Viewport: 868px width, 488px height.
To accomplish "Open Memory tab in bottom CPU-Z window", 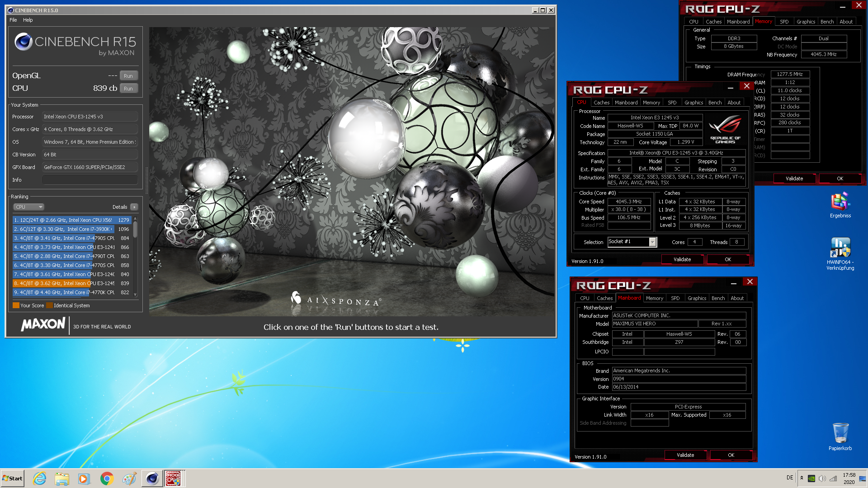I will click(x=654, y=298).
